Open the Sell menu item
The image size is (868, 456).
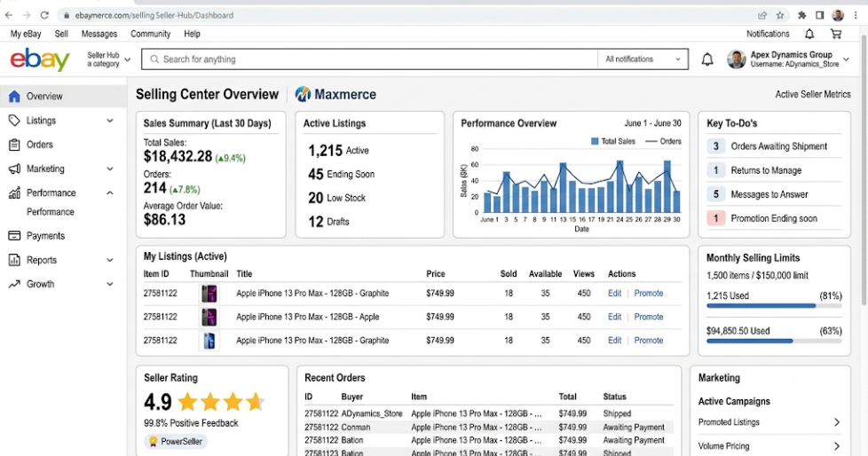click(61, 34)
